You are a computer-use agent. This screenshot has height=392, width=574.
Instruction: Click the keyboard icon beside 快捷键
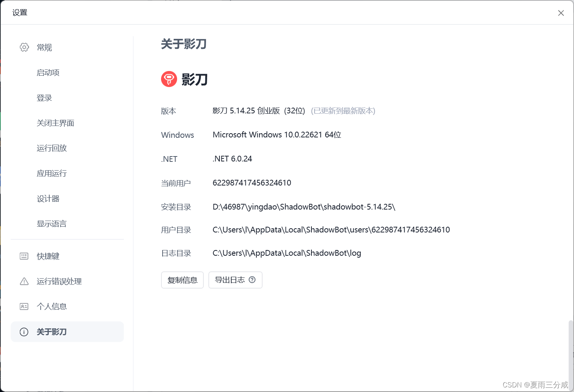[24, 256]
